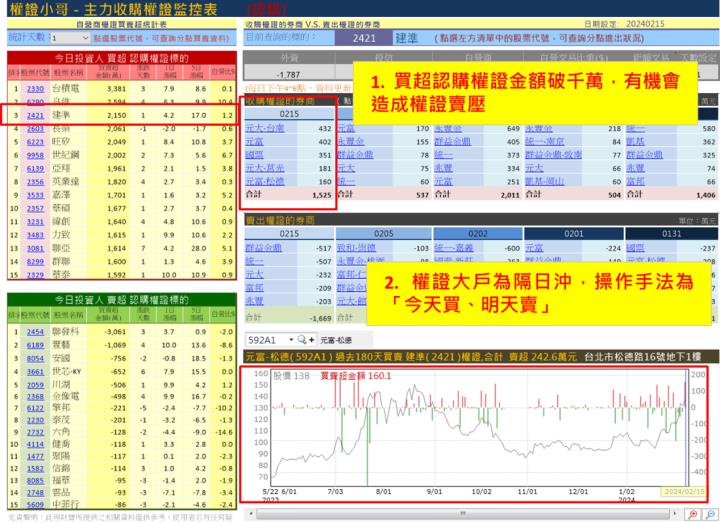Select the 0205 date header in sell table

[383, 234]
